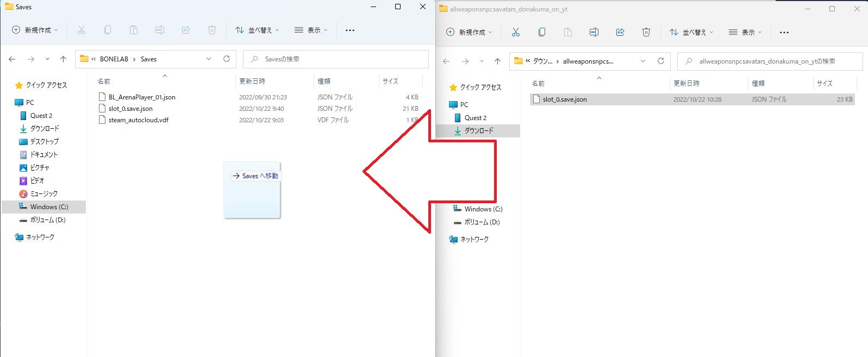Select steam_autocloud.vdf in the Saves folder
Image resolution: width=868 pixels, height=357 pixels.
click(138, 120)
